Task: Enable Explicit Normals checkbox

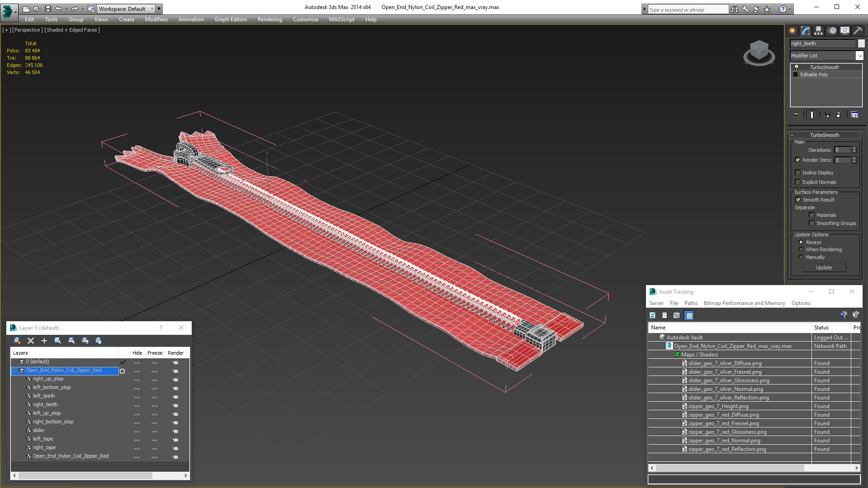Action: click(x=797, y=182)
